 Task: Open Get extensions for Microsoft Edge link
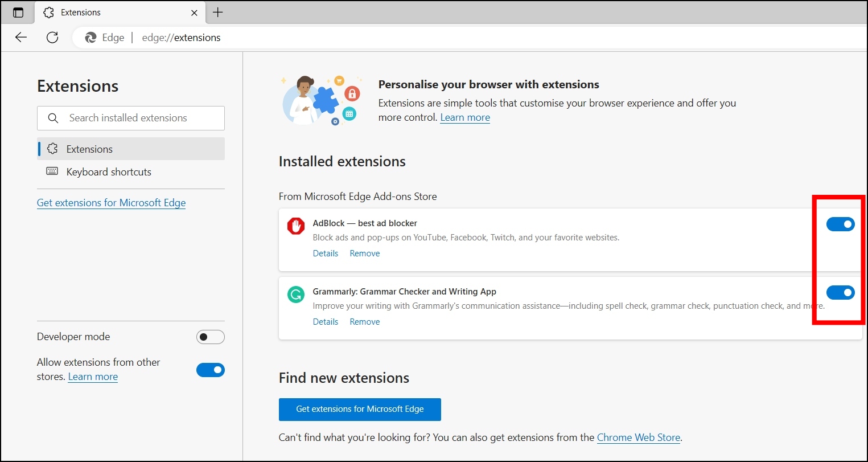(x=111, y=203)
